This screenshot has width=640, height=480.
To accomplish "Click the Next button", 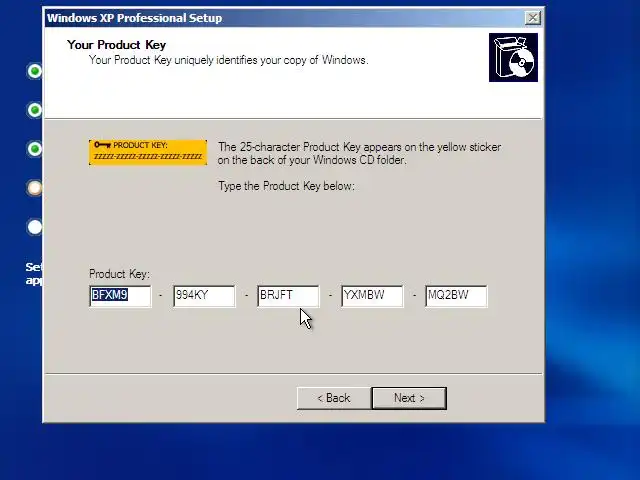I will (x=409, y=398).
